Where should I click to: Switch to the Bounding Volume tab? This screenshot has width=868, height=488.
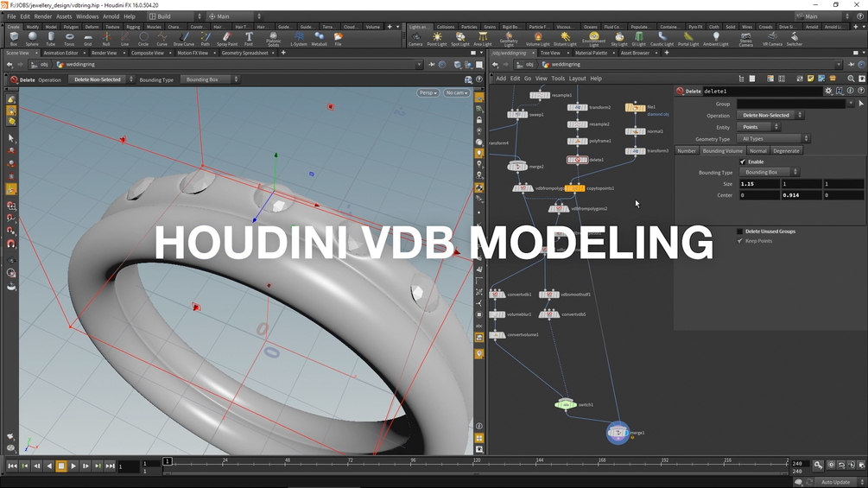point(722,150)
